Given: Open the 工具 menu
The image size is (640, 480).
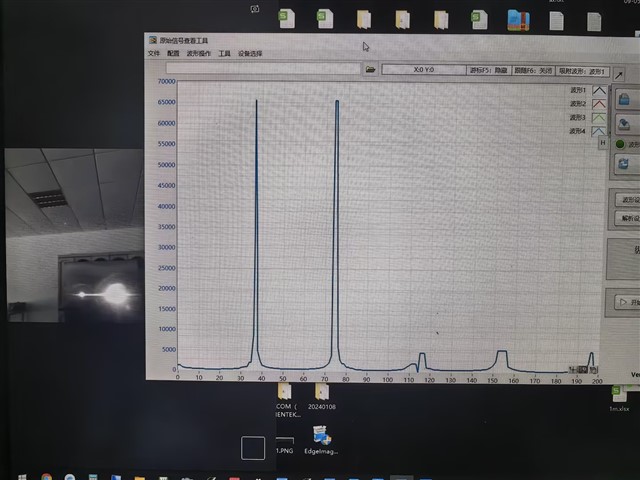Looking at the screenshot, I should click(x=224, y=53).
